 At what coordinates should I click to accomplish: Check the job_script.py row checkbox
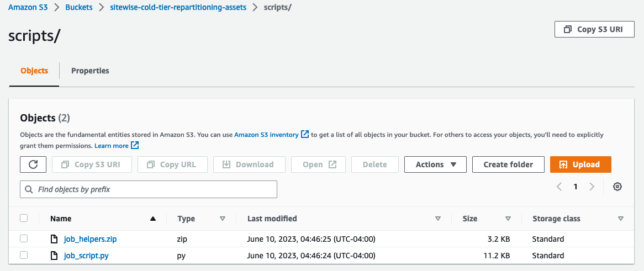(24, 255)
